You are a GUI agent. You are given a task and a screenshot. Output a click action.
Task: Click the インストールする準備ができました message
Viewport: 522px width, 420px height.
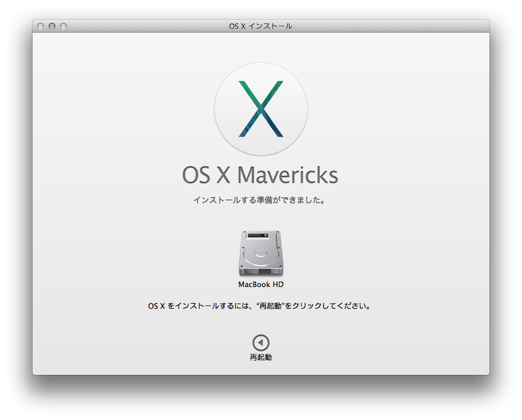(x=260, y=200)
